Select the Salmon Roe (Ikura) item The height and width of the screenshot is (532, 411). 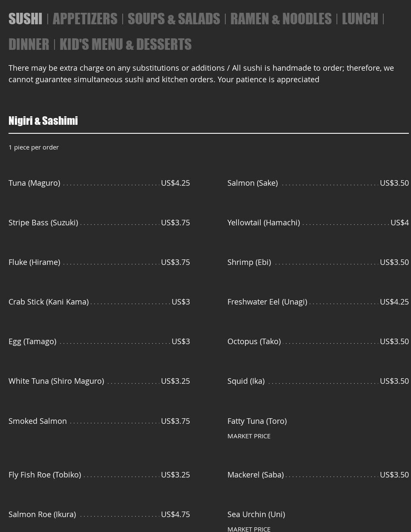coord(42,514)
